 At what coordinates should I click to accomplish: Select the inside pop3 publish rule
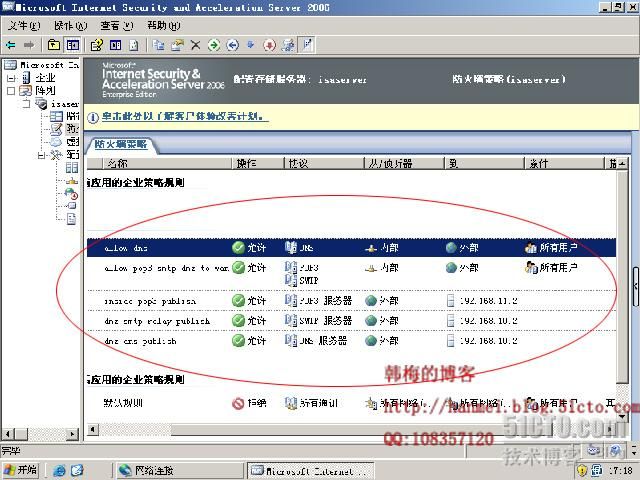[x=351, y=301]
